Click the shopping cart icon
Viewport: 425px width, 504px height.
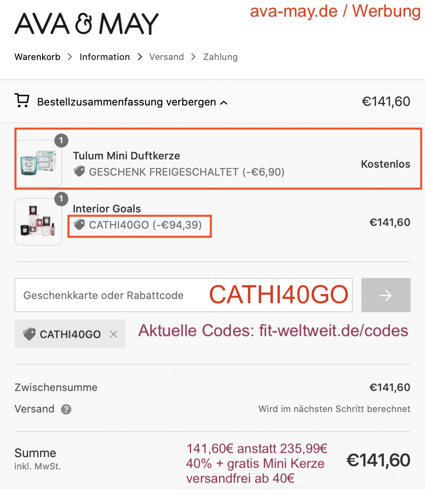click(x=22, y=101)
